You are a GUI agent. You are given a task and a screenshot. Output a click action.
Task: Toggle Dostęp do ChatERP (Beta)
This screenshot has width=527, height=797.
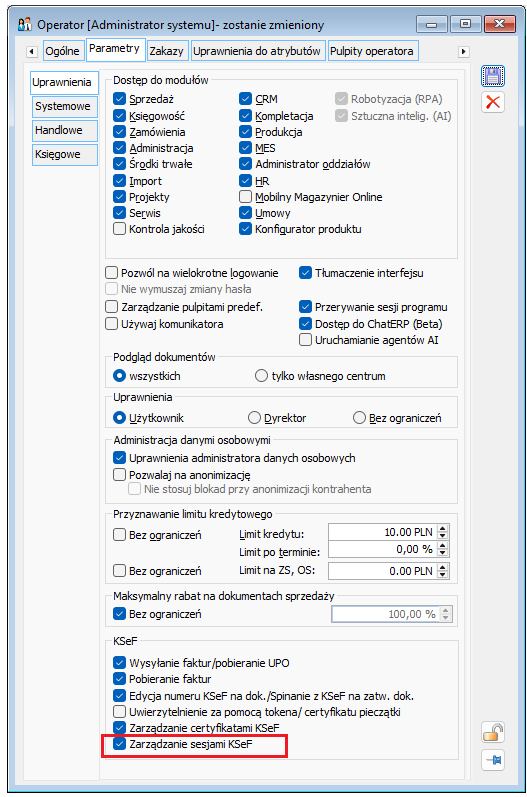pos(305,324)
